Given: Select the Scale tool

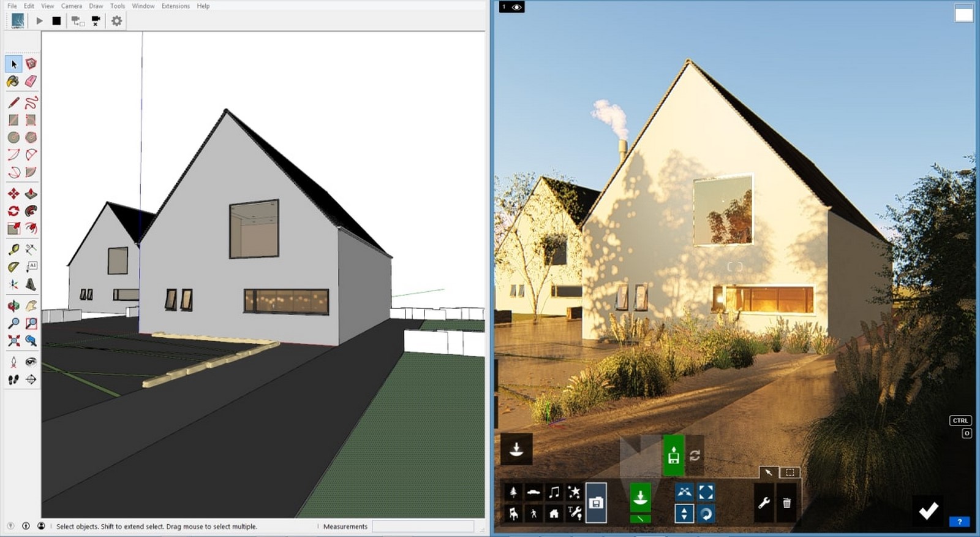Looking at the screenshot, I should [13, 228].
